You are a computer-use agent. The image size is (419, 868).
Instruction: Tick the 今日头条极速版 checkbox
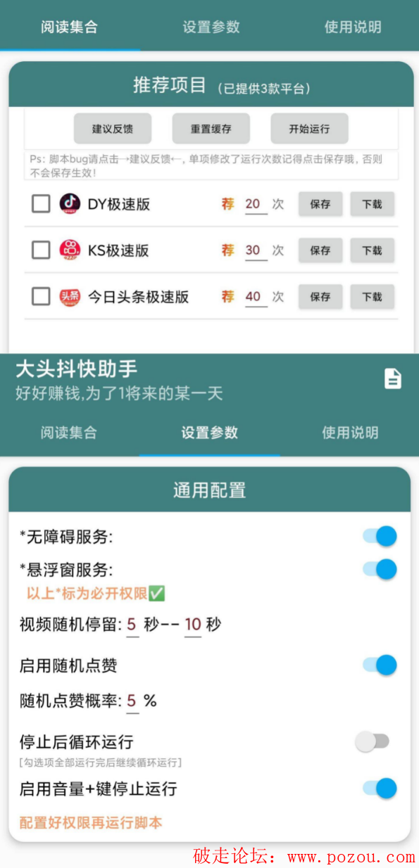(41, 296)
